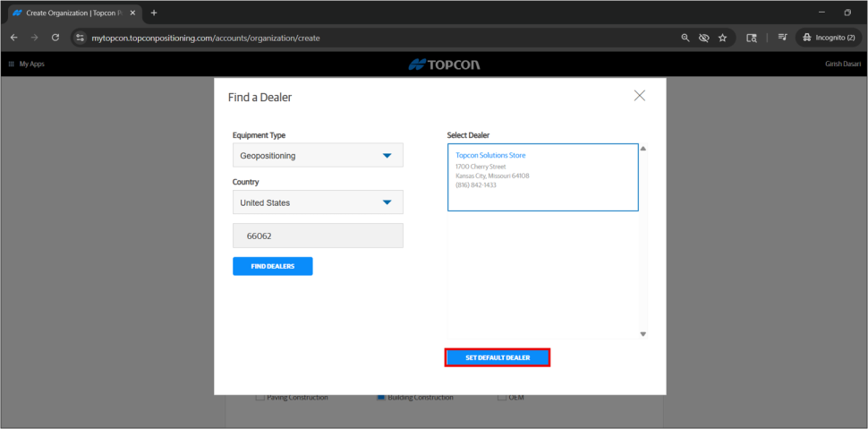Reload the page with the refresh icon
Viewport: 868px width, 429px height.
pyautogui.click(x=55, y=38)
